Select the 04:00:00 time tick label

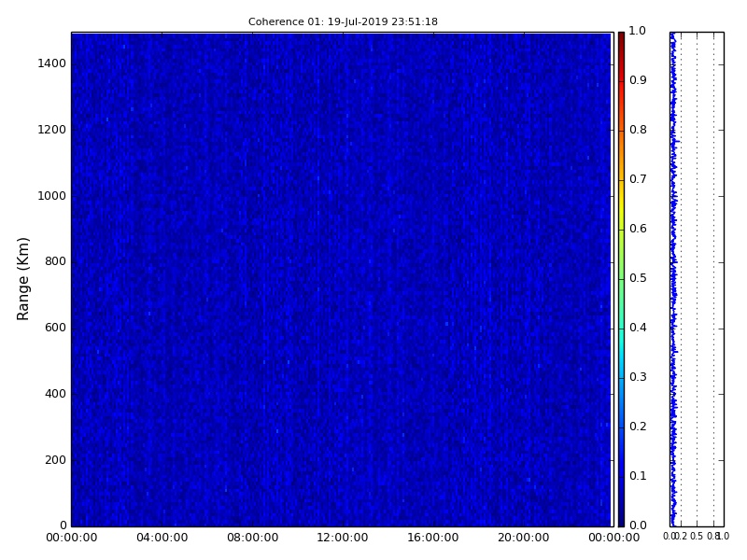tap(162, 538)
